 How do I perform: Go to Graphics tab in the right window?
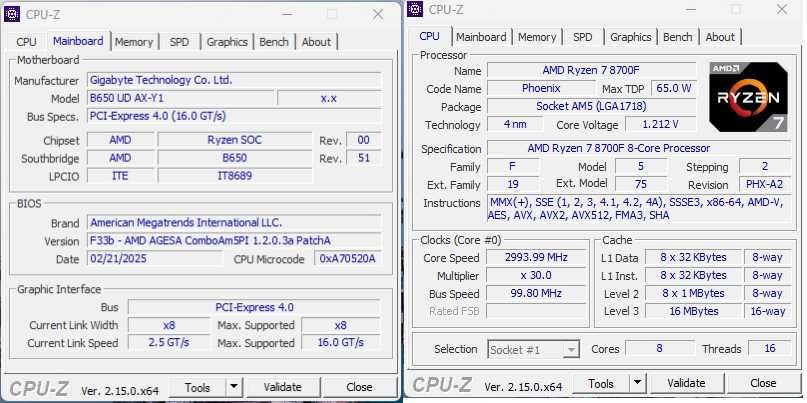click(x=630, y=37)
